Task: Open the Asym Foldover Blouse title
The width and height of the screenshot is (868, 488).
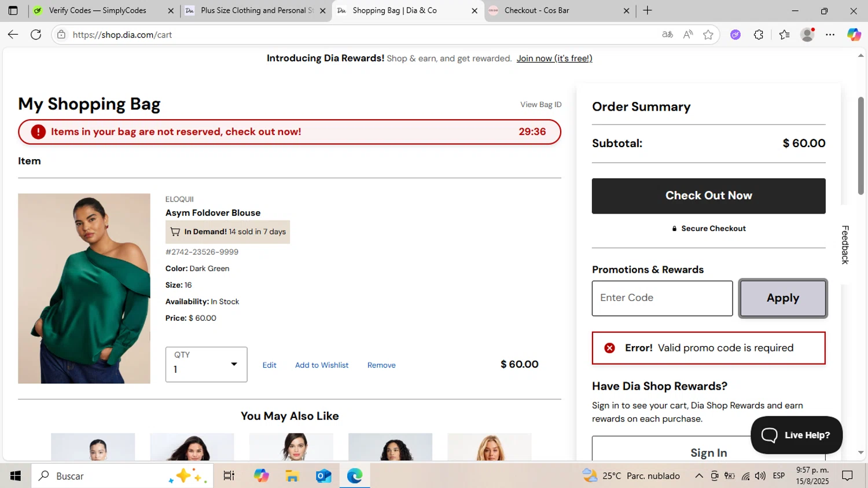Action: [213, 213]
